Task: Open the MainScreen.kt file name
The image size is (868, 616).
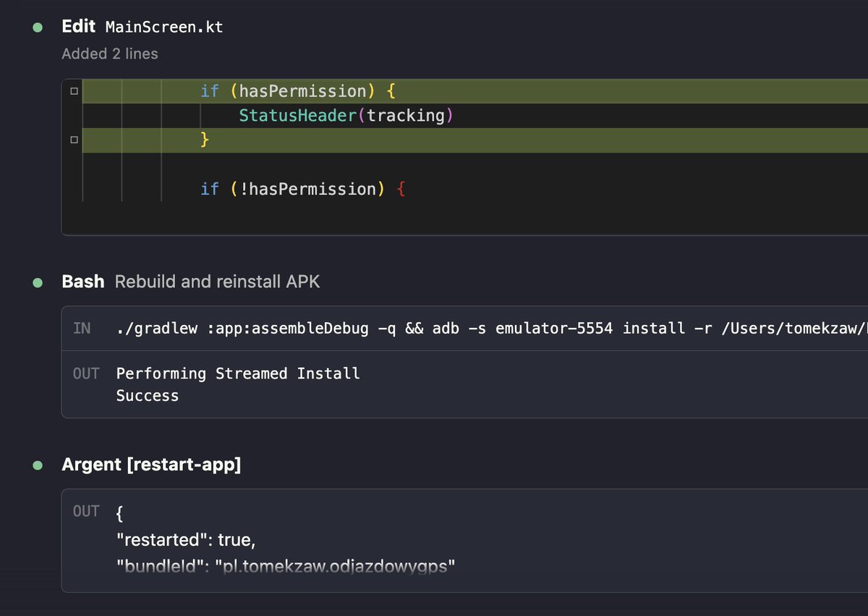Action: coord(164,28)
